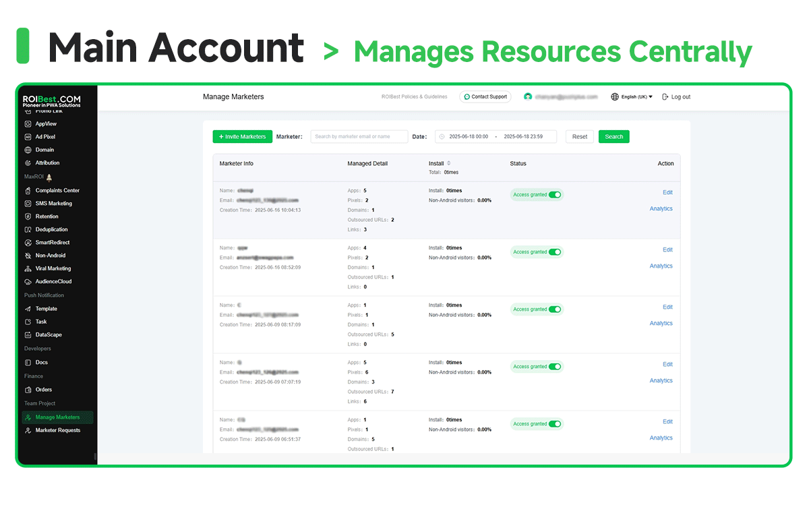Open AudienceCloud cloud icon
Image resolution: width=809 pixels, height=532 pixels.
tap(28, 281)
